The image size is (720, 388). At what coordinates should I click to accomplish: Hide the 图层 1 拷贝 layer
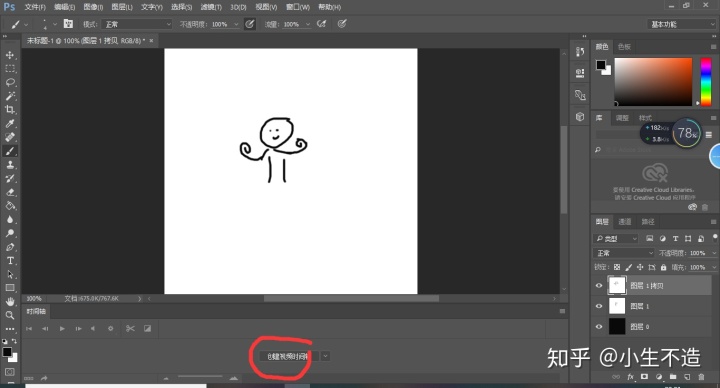pyautogui.click(x=599, y=286)
